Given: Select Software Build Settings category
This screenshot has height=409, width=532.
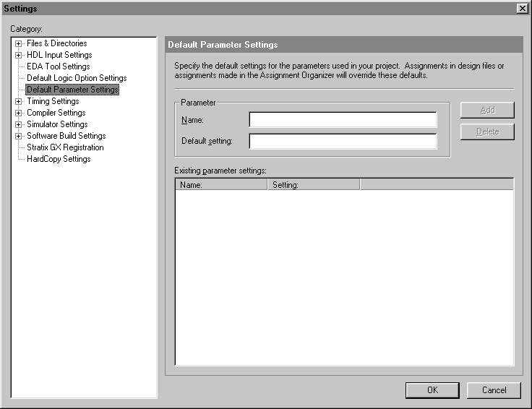Looking at the screenshot, I should [x=66, y=136].
